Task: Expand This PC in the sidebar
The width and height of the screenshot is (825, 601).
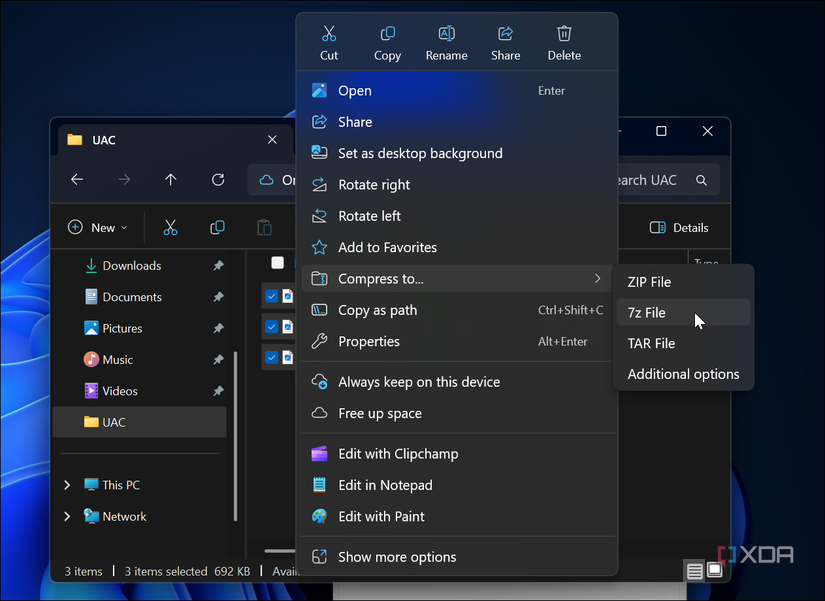Action: click(x=66, y=484)
